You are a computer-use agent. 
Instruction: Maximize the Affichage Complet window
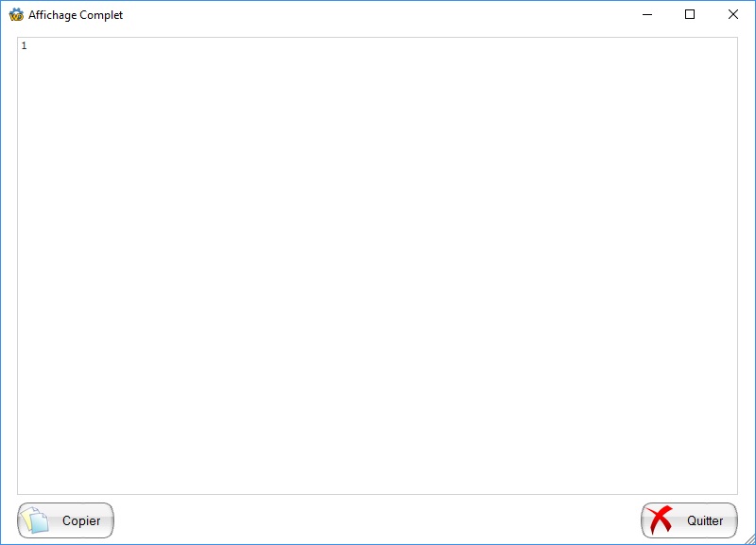[x=690, y=15]
